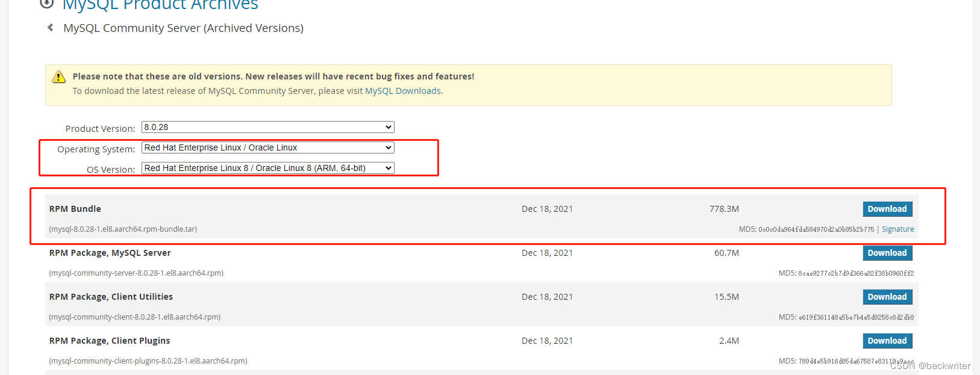Click the back arrow beside MySQL Community Server
This screenshot has width=980, height=375.
[x=51, y=28]
